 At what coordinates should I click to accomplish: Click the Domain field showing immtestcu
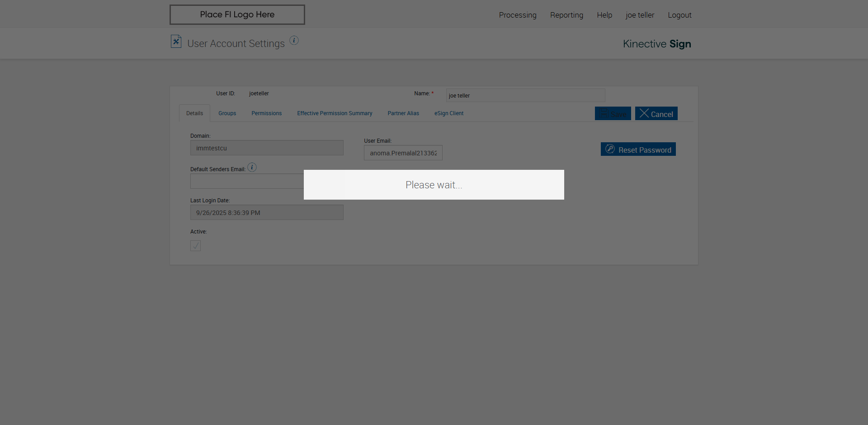coord(267,148)
